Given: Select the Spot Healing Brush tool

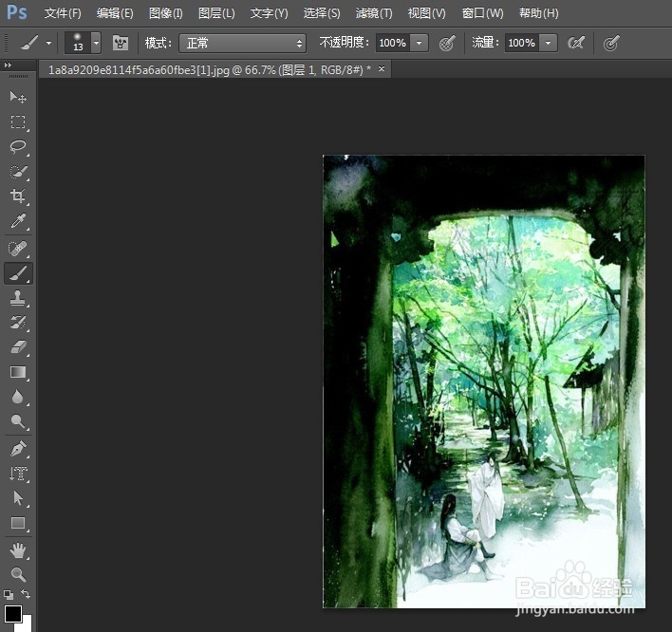Looking at the screenshot, I should [18, 249].
